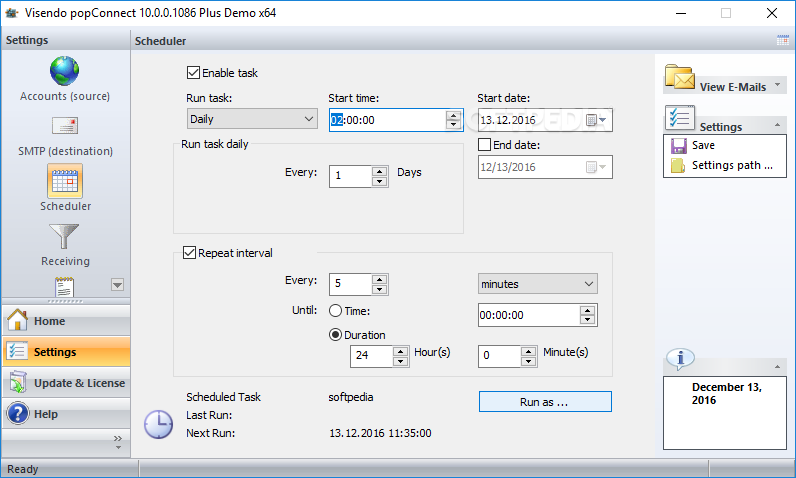
Task: Enable the End date checkbox
Action: pos(484,145)
